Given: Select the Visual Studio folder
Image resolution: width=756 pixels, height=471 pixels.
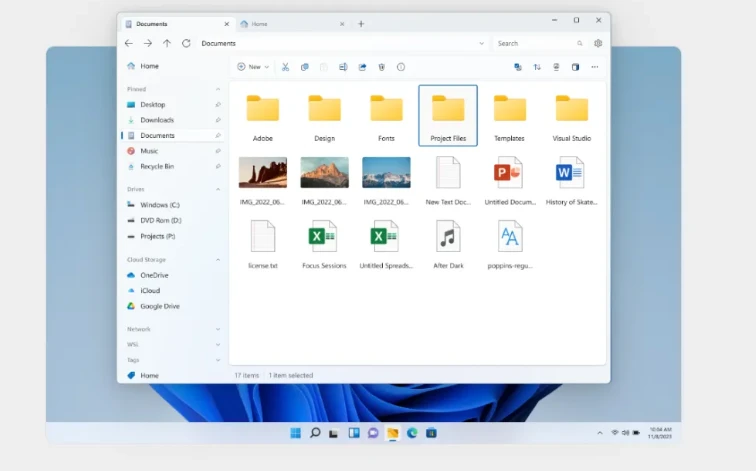Looking at the screenshot, I should (x=571, y=117).
